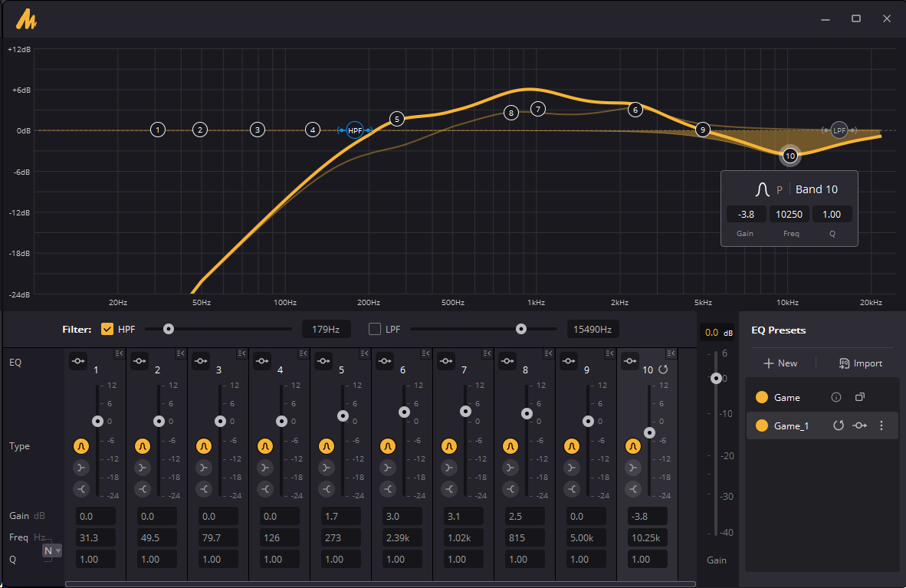This screenshot has width=906, height=588.
Task: Click the bypass icon above band 5
Action: (x=323, y=361)
